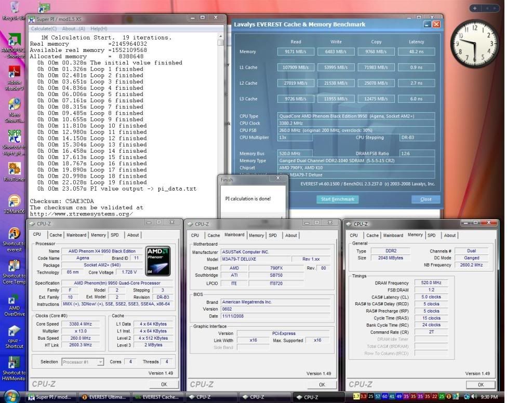Click the Windows Start orb
Screen dimensions: 532x403
pyautogui.click(x=11, y=397)
